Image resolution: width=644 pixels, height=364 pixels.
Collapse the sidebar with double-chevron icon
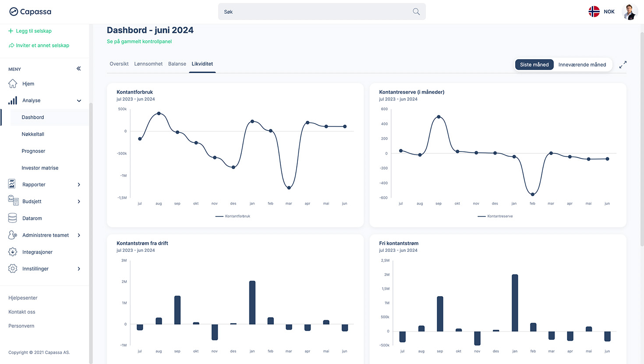coord(79,68)
